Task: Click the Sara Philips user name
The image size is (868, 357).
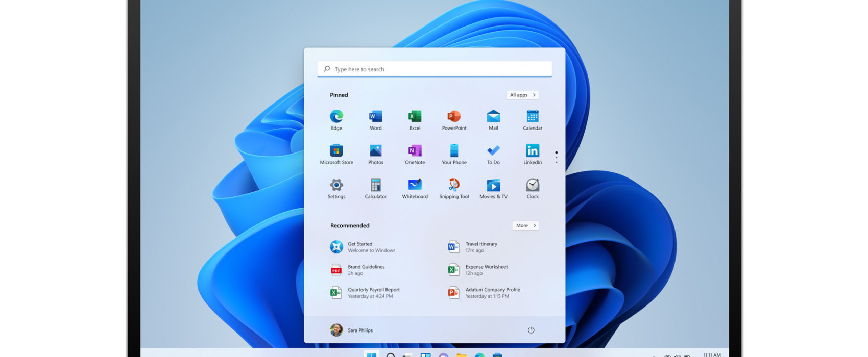Action: (x=360, y=330)
